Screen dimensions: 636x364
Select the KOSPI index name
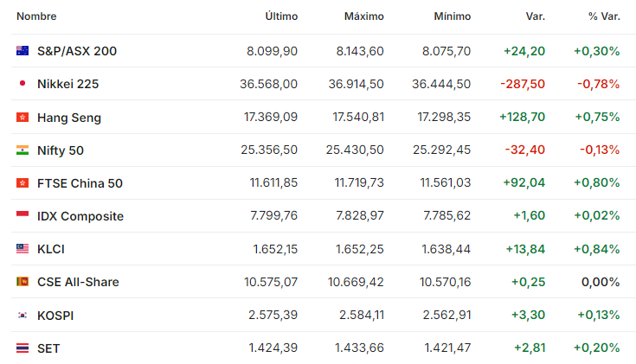pyautogui.click(x=55, y=316)
